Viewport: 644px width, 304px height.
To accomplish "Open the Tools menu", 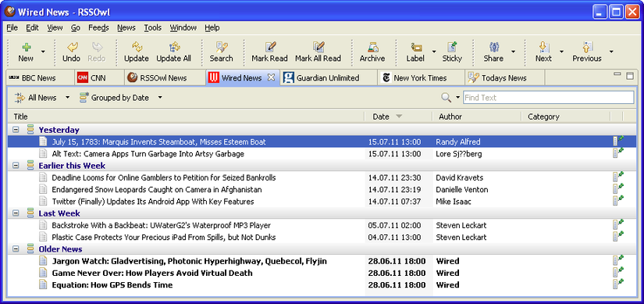I will coord(153,28).
